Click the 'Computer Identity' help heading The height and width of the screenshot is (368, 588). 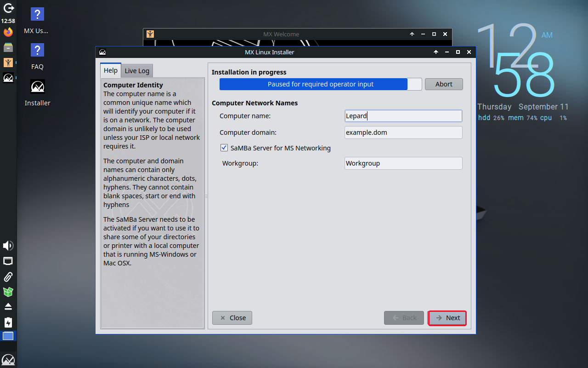[x=133, y=85]
